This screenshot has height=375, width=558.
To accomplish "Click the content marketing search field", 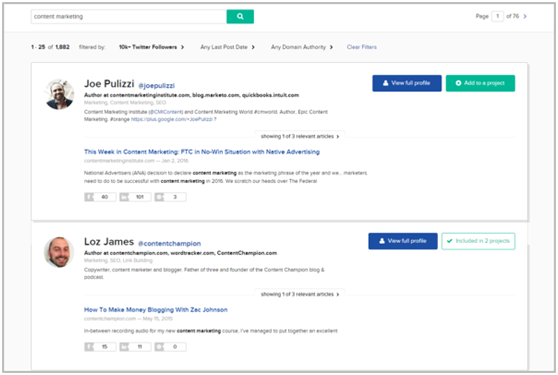I will (x=129, y=16).
